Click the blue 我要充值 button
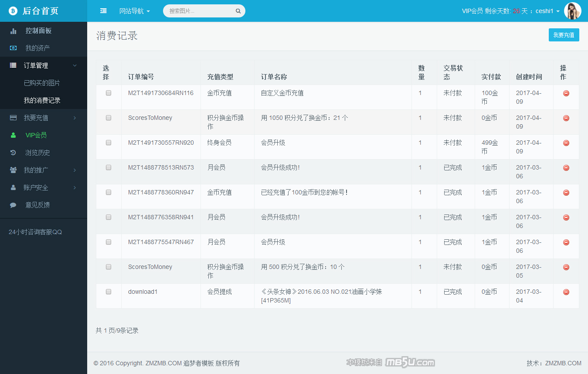Screen dimensions: 588x374 click(564, 35)
